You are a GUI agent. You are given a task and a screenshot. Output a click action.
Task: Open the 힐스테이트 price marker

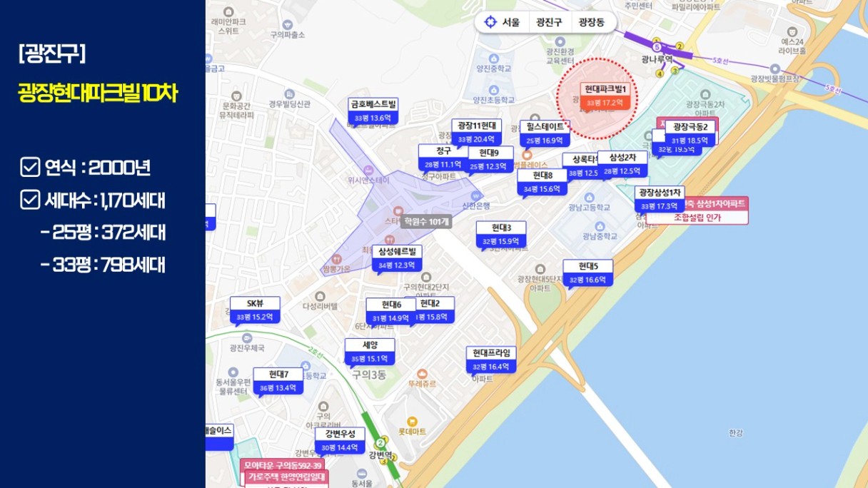[x=545, y=133]
